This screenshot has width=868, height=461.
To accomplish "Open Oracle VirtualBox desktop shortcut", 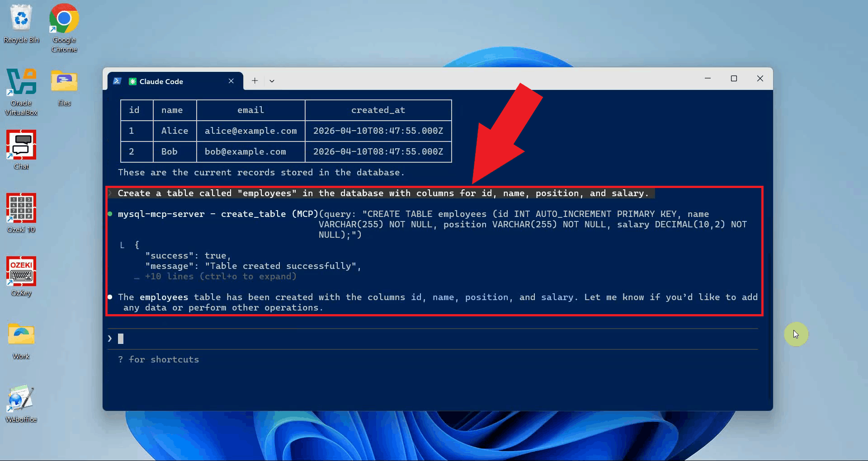I will tap(21, 92).
